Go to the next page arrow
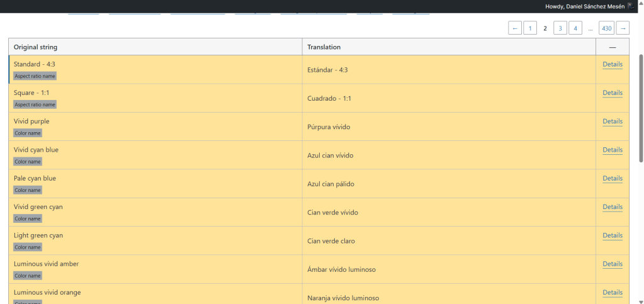644x304 pixels. click(x=623, y=28)
